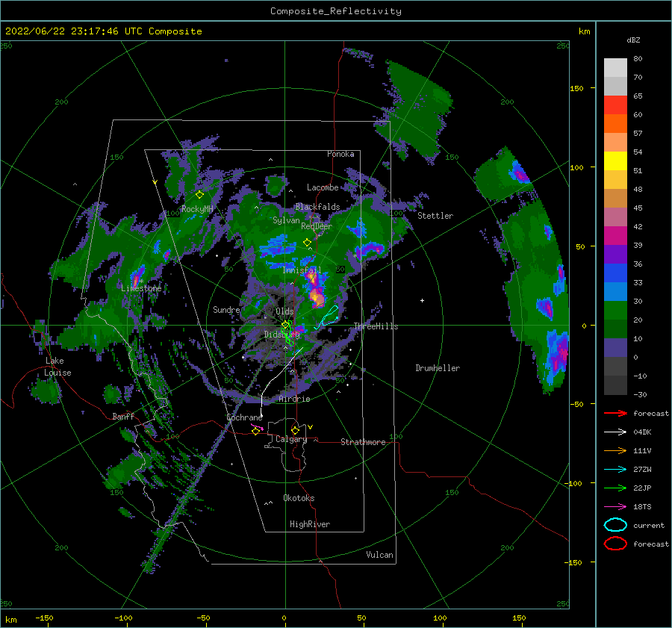Click the Blackfalds label
Image resolution: width=672 pixels, height=628 pixels.
tap(317, 207)
